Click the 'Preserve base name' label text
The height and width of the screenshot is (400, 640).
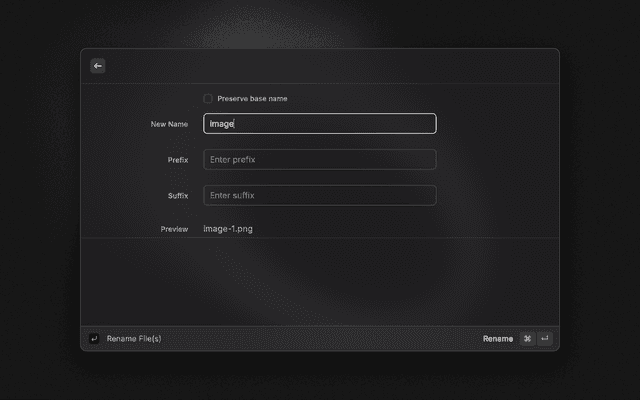252,98
